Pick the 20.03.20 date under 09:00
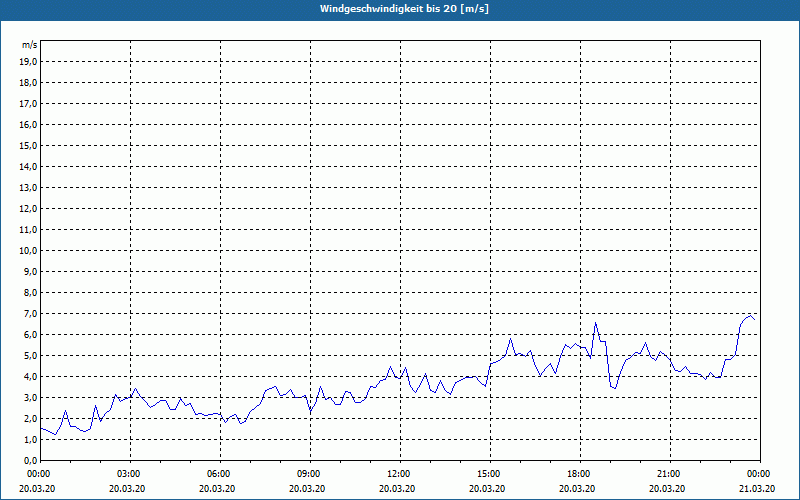Image resolution: width=800 pixels, height=500 pixels. coord(307,488)
